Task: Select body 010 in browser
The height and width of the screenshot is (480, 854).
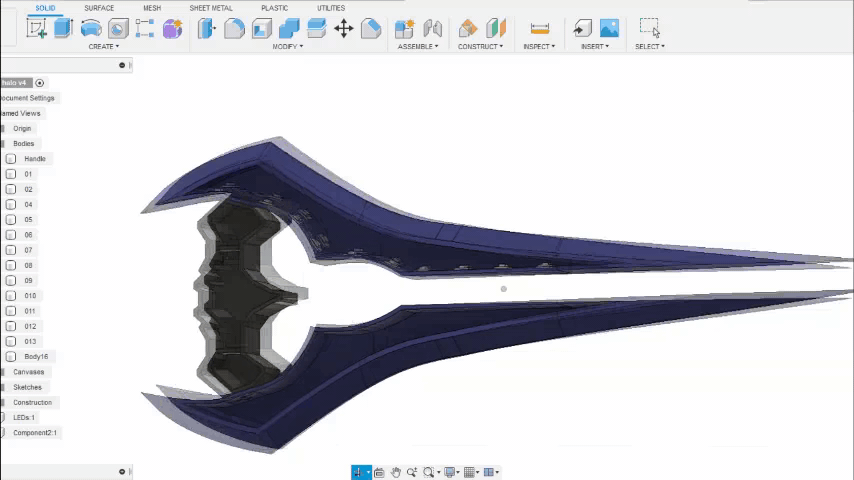Action: 30,296
